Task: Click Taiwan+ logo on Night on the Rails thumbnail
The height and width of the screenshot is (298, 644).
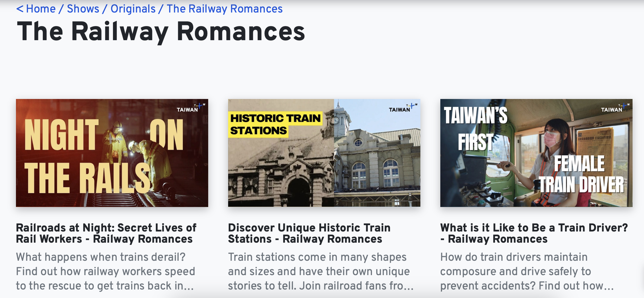Action: 191,108
